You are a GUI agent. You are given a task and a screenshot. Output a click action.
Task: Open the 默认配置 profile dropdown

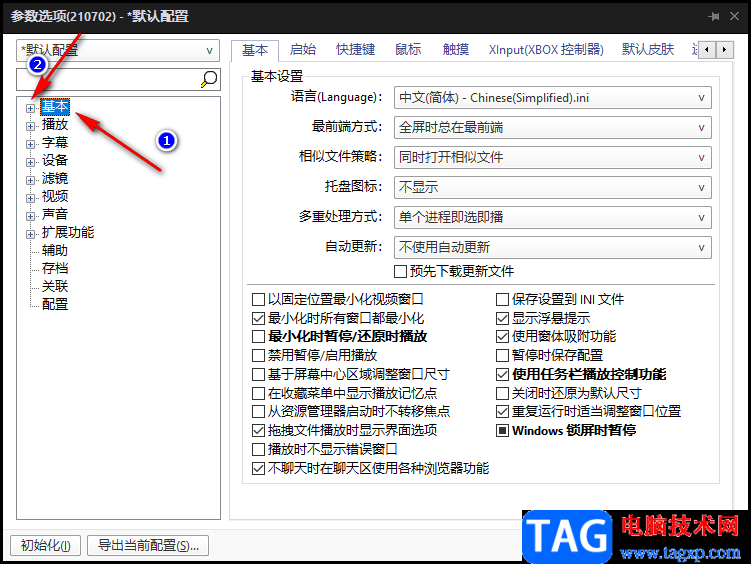click(x=118, y=50)
